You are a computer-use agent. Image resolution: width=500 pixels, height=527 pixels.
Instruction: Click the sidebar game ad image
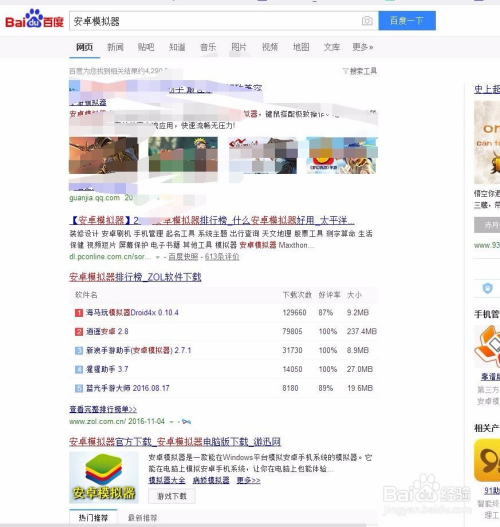click(487, 142)
